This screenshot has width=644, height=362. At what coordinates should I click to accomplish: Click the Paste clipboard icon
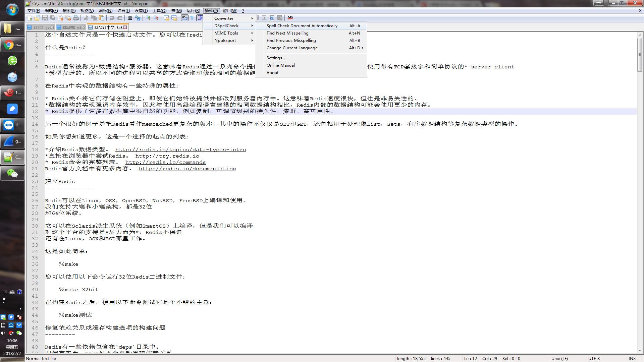(x=102, y=18)
